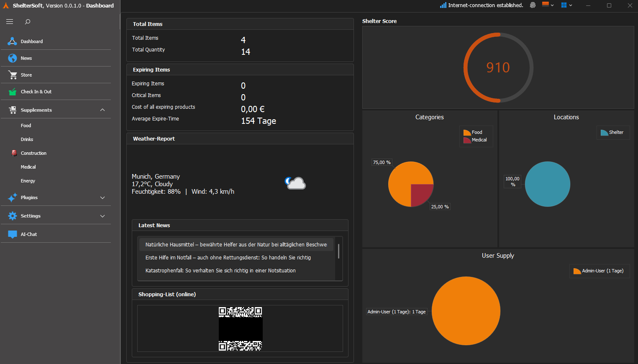Expand the Settings section
The image size is (638, 364).
tap(102, 216)
